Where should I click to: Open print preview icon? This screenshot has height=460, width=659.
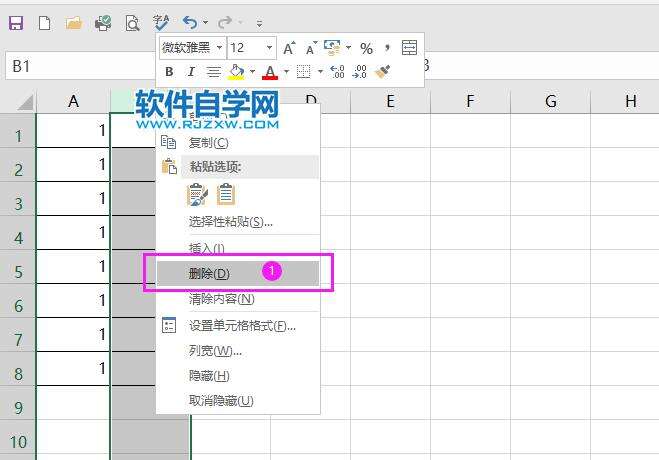[x=132, y=23]
